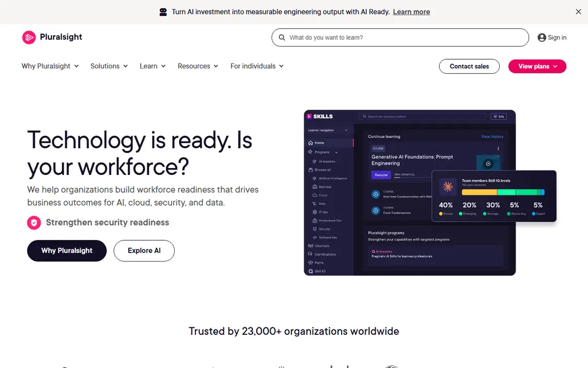Click the Contact sales button
The height and width of the screenshot is (368, 588).
[x=469, y=66]
